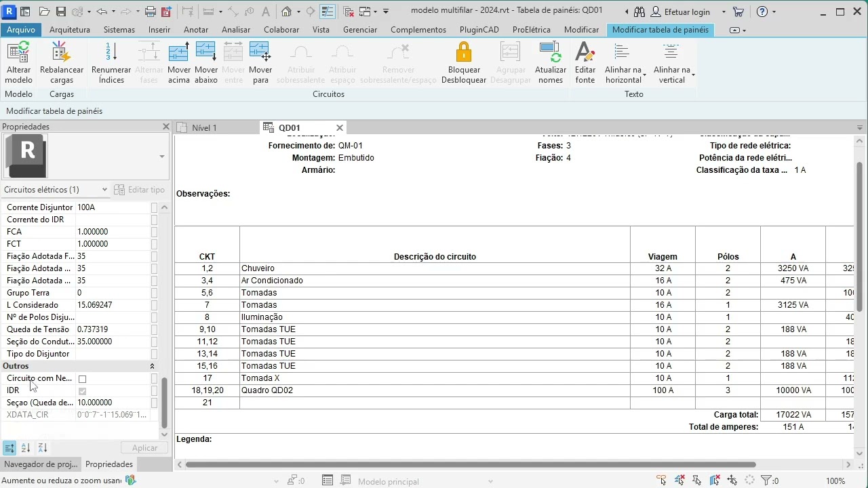The height and width of the screenshot is (488, 868).
Task: Click the Rebalancear cargas tool
Action: click(x=61, y=62)
